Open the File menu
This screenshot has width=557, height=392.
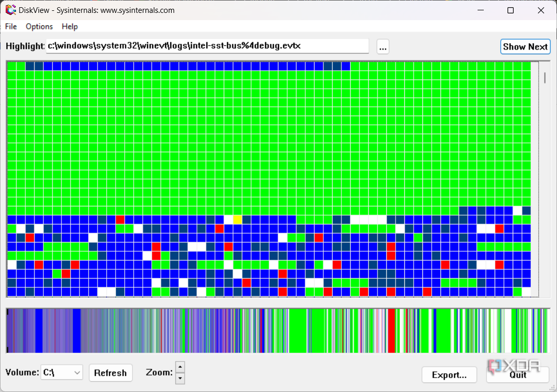11,26
